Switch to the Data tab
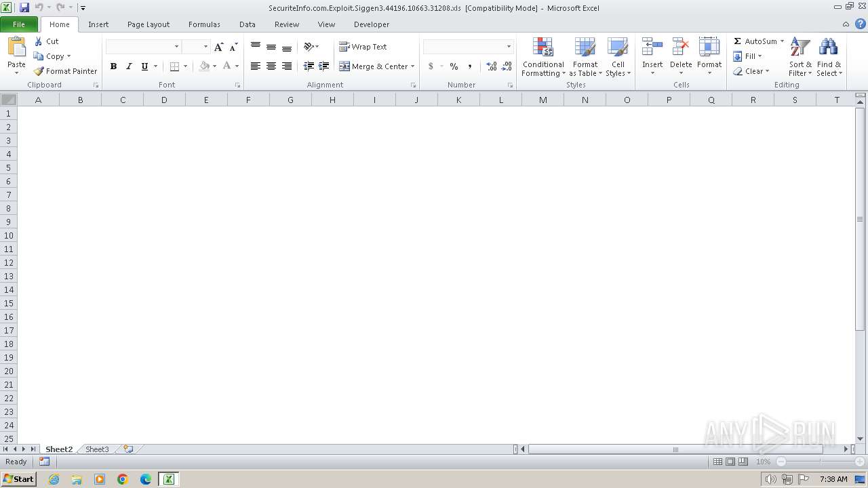The width and height of the screenshot is (868, 488). tap(248, 24)
